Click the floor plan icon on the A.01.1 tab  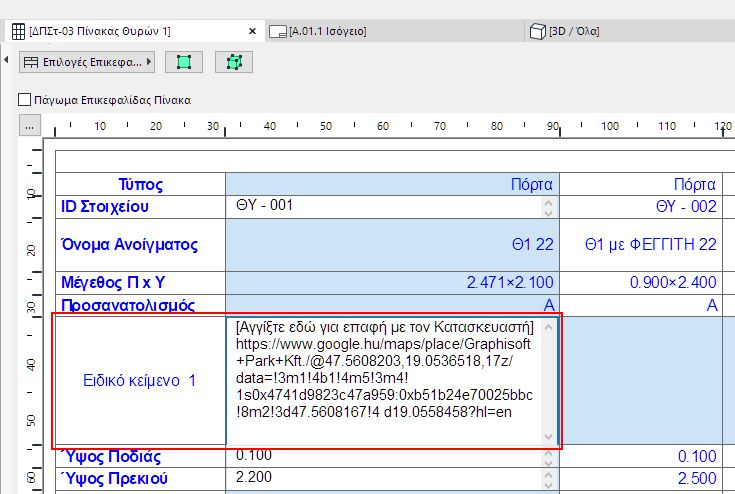pos(278,31)
